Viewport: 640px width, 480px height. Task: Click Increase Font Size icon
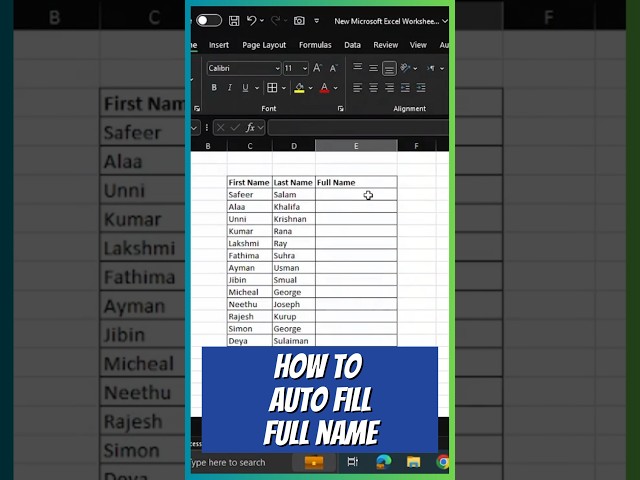pos(318,68)
